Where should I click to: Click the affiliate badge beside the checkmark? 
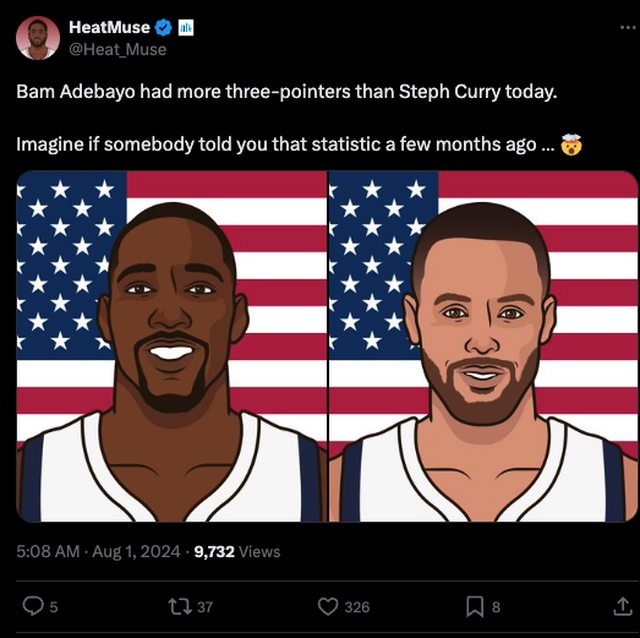[x=186, y=27]
